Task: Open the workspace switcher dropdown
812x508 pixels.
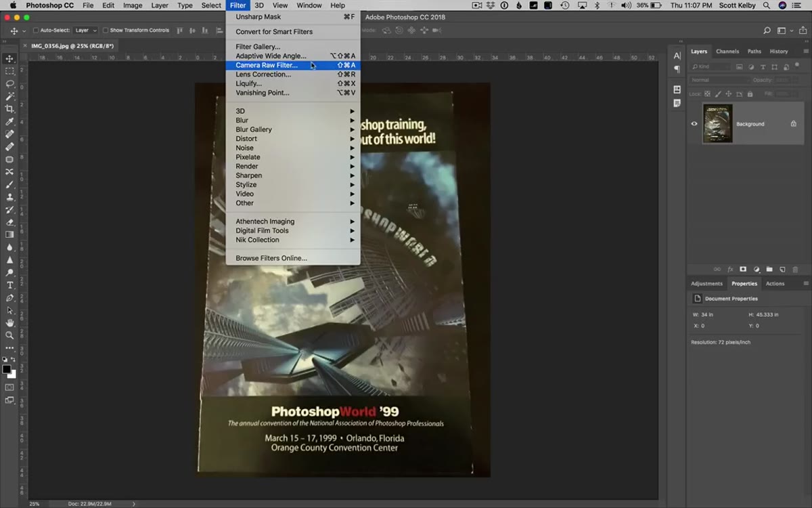Action: pyautogui.click(x=784, y=30)
